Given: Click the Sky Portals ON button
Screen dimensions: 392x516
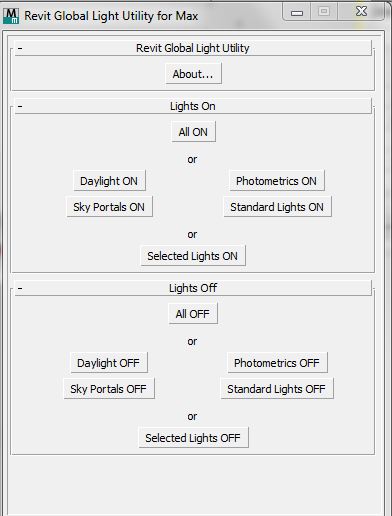Looking at the screenshot, I should [109, 207].
